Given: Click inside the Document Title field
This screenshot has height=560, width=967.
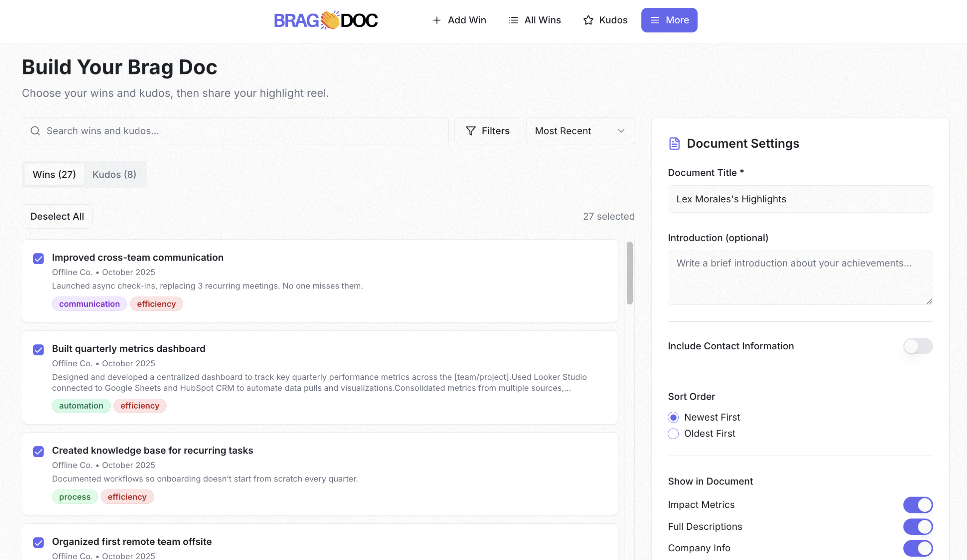Looking at the screenshot, I should pyautogui.click(x=800, y=199).
